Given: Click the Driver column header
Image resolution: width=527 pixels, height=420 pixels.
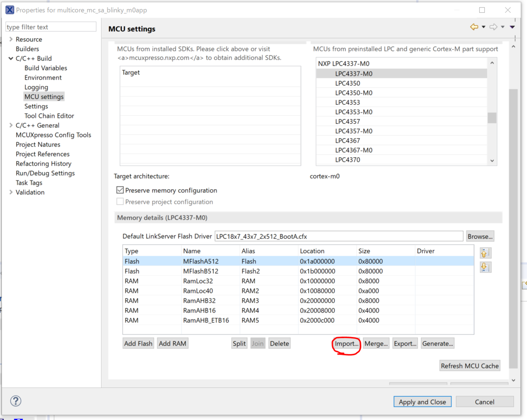Looking at the screenshot, I should click(x=444, y=251).
